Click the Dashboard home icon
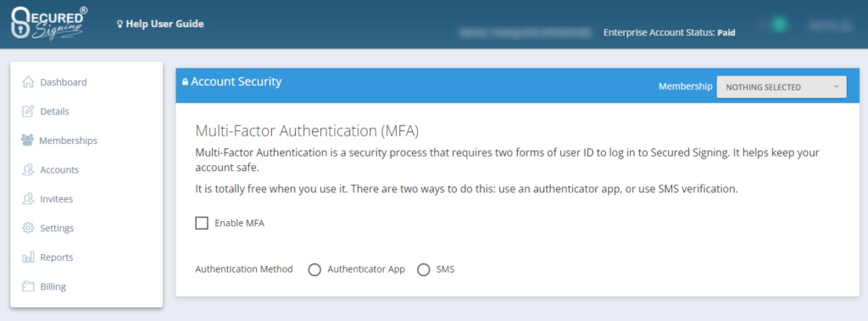868x321 pixels. coord(28,82)
